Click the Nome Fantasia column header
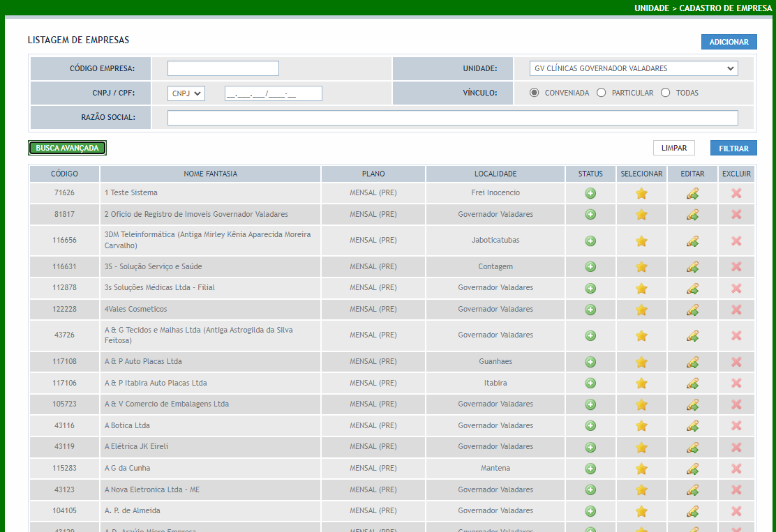The height and width of the screenshot is (532, 776). (210, 174)
